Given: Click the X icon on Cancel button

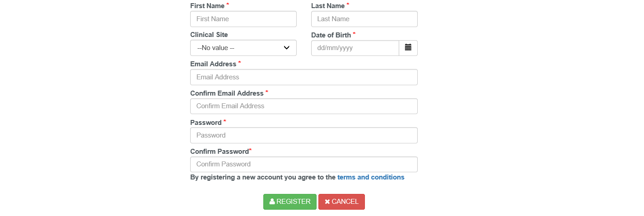Looking at the screenshot, I should pos(327,202).
